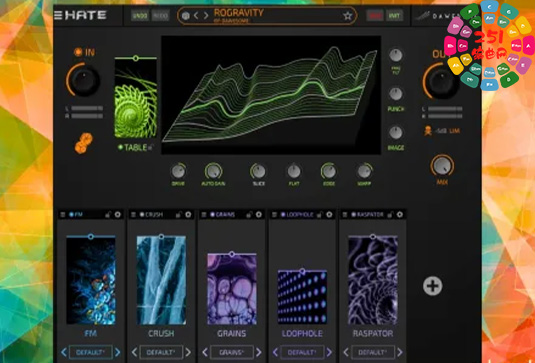Open the FM DEFAULT preset dropdown
The height and width of the screenshot is (363, 535).
pyautogui.click(x=90, y=352)
